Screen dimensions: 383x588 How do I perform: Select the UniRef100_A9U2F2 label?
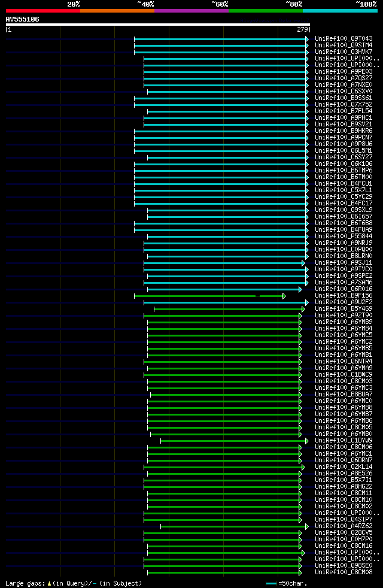tap(344, 302)
